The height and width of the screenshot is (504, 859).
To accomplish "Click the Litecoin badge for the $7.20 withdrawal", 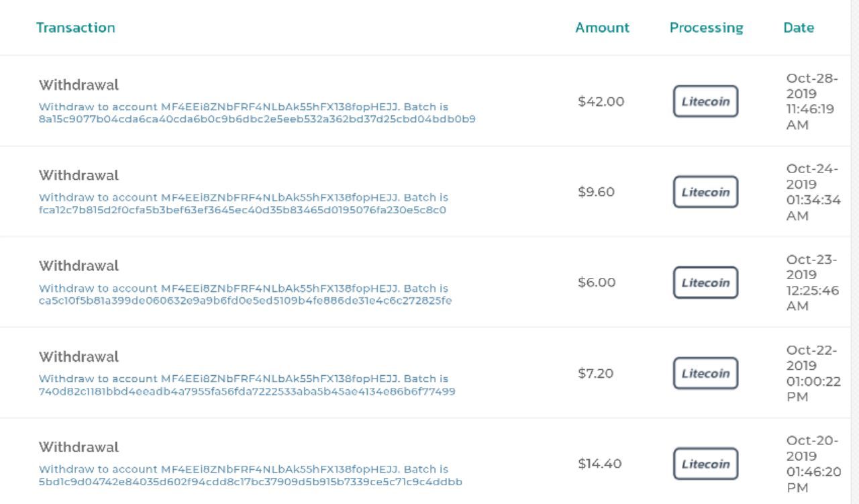I will pyautogui.click(x=705, y=374).
